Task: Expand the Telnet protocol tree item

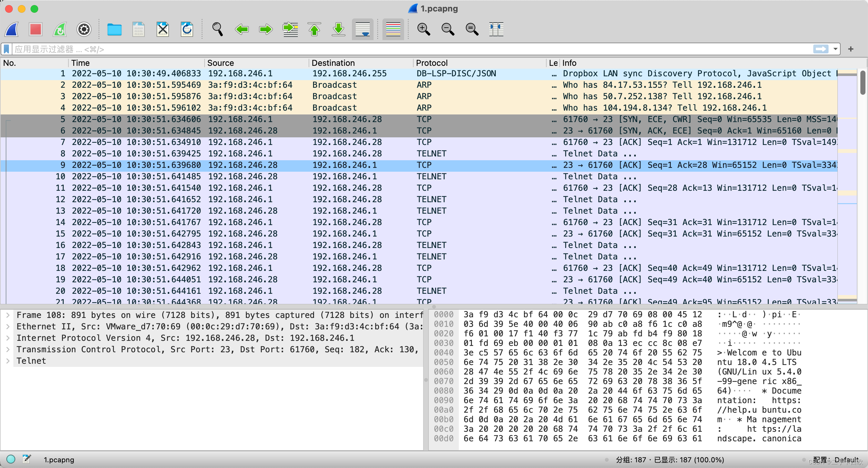Action: click(x=8, y=361)
